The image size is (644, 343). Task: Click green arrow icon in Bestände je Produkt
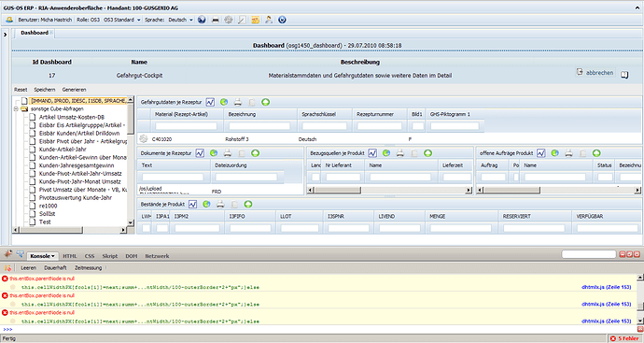coord(248,205)
